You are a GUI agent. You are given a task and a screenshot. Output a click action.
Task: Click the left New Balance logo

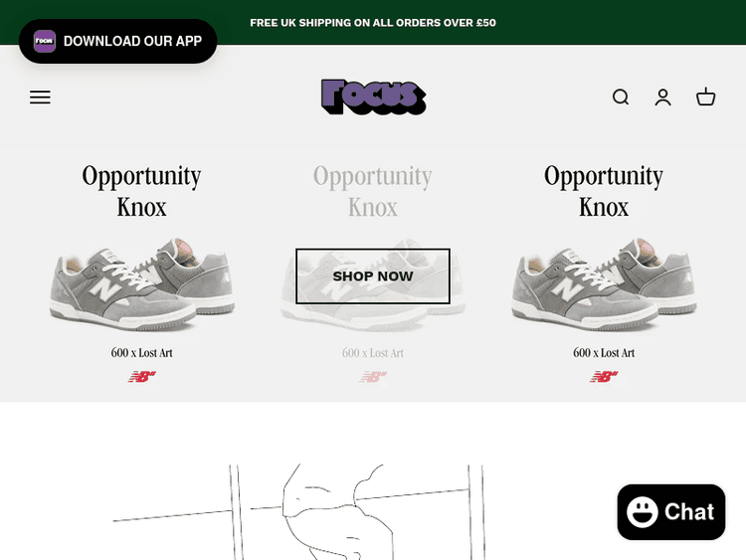(142, 377)
